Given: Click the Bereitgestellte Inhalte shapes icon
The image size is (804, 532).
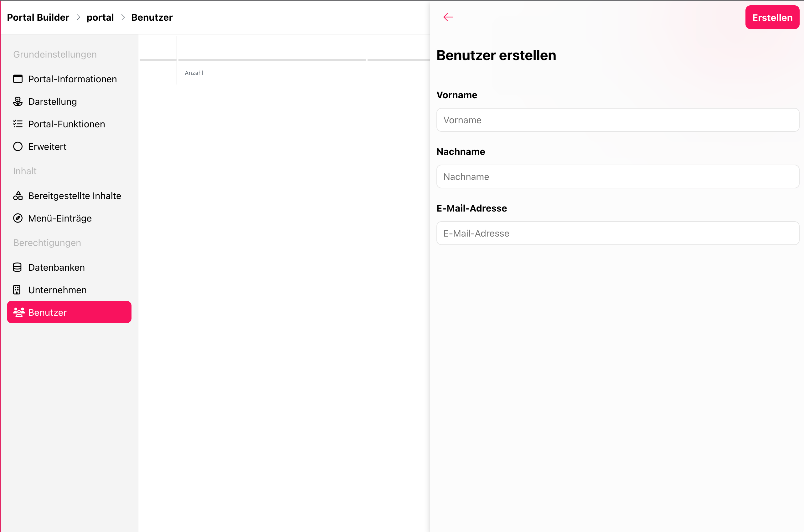Looking at the screenshot, I should click(x=18, y=196).
